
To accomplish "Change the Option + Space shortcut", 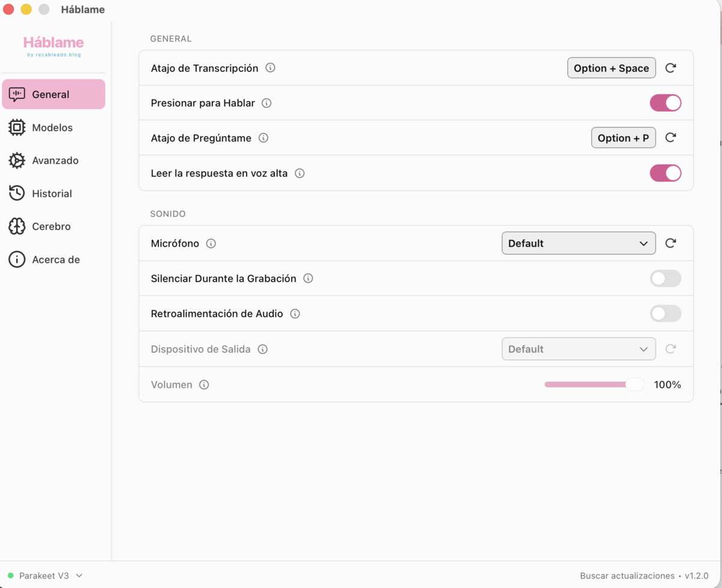I will pyautogui.click(x=611, y=68).
